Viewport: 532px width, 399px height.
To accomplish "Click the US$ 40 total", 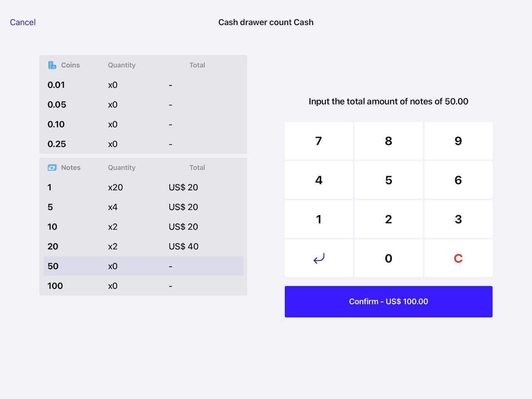I will point(184,247).
